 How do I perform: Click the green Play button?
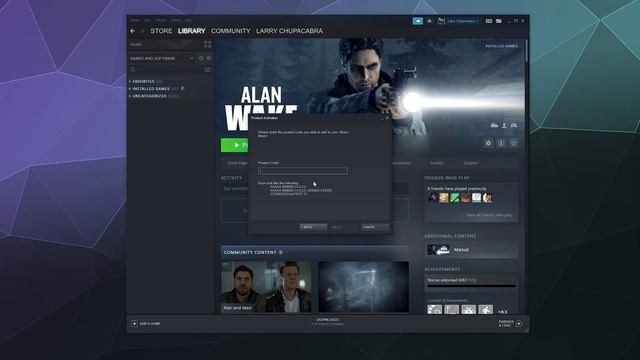[235, 145]
